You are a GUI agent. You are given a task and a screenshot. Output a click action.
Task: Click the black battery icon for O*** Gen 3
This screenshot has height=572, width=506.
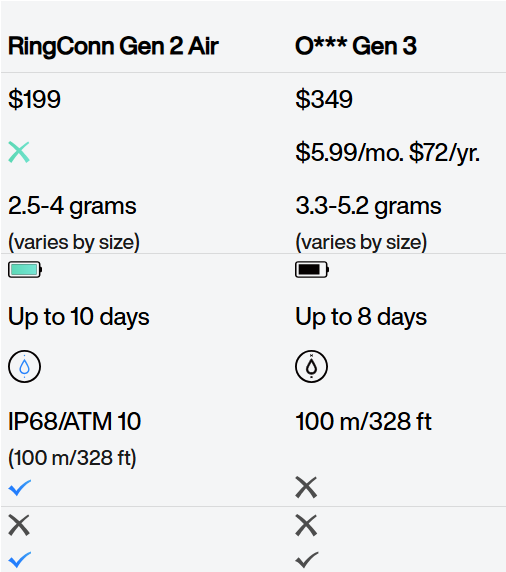pos(312,270)
